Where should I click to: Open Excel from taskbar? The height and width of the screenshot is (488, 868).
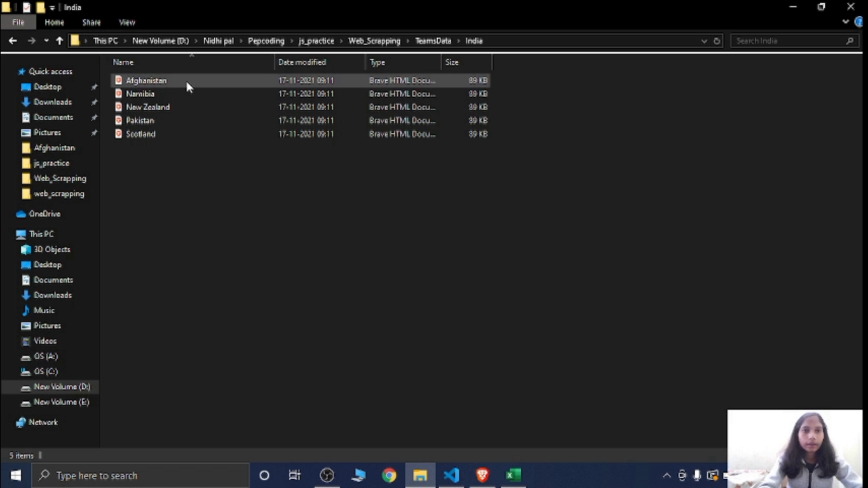(513, 475)
